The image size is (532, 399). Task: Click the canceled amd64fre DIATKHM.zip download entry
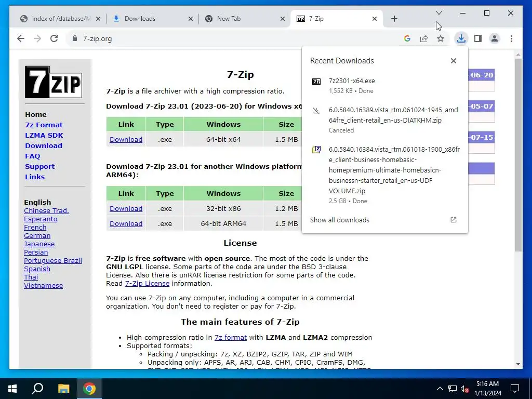(385, 120)
